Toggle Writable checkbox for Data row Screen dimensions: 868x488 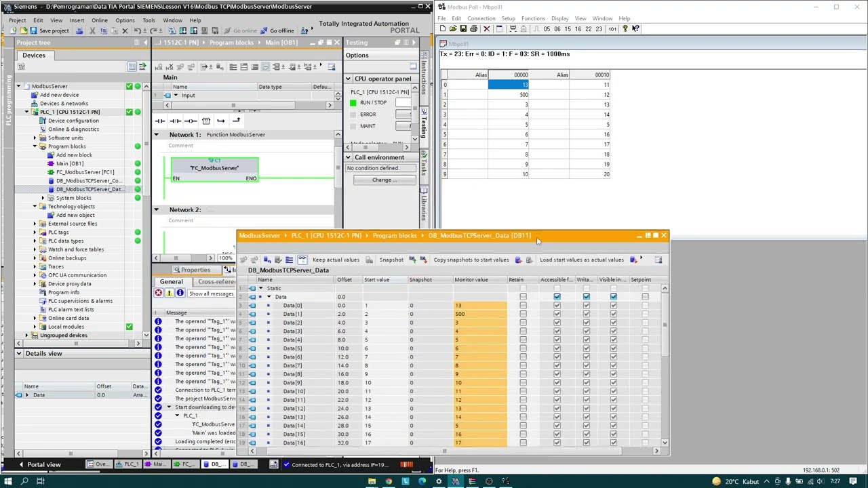pyautogui.click(x=586, y=297)
